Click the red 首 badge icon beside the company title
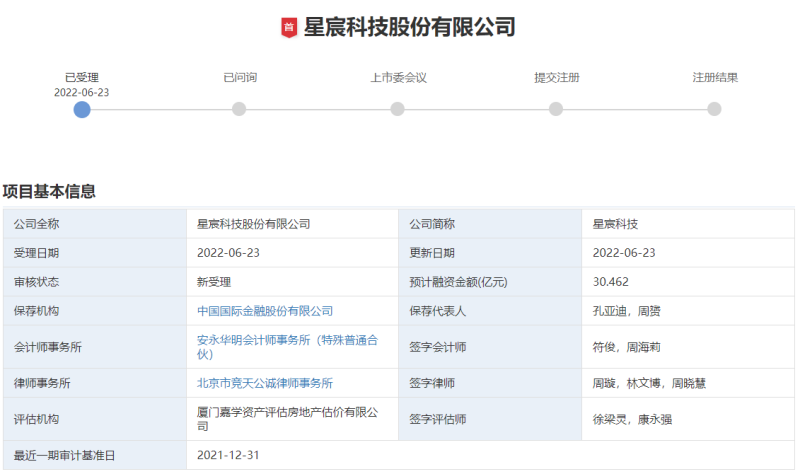Image resolution: width=800 pixels, height=474 pixels. pyautogui.click(x=289, y=28)
